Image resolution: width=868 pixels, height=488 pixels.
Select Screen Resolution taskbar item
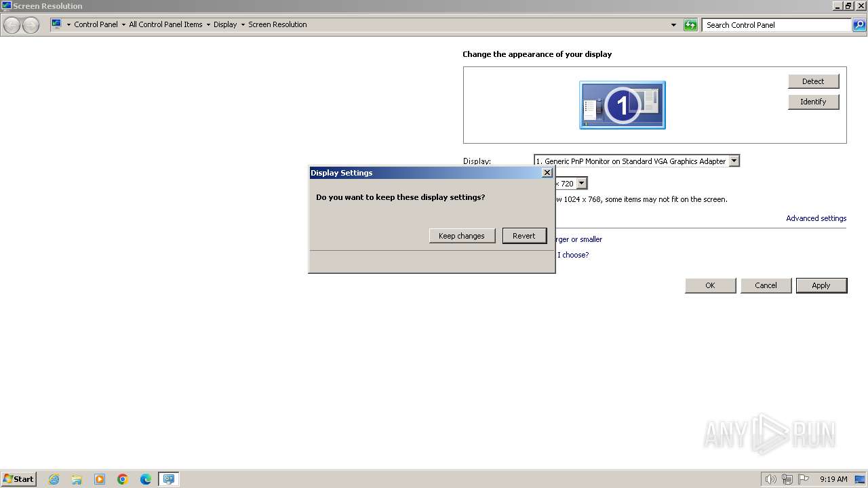168,479
